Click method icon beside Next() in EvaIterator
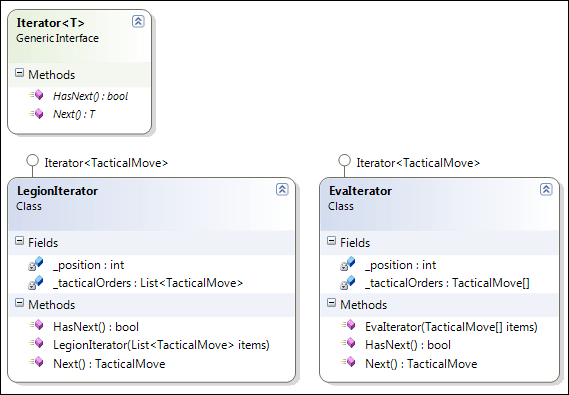This screenshot has height=395, width=569. 348,362
